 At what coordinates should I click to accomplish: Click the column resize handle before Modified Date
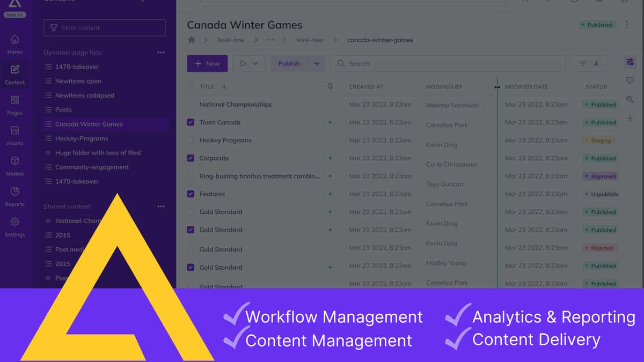(x=497, y=87)
